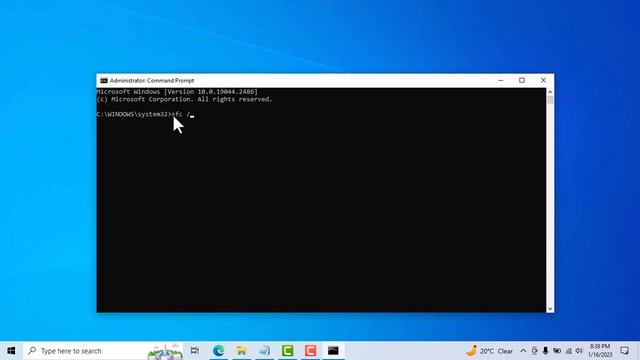Open the taskbar app left of the green C icon

[x=264, y=351]
